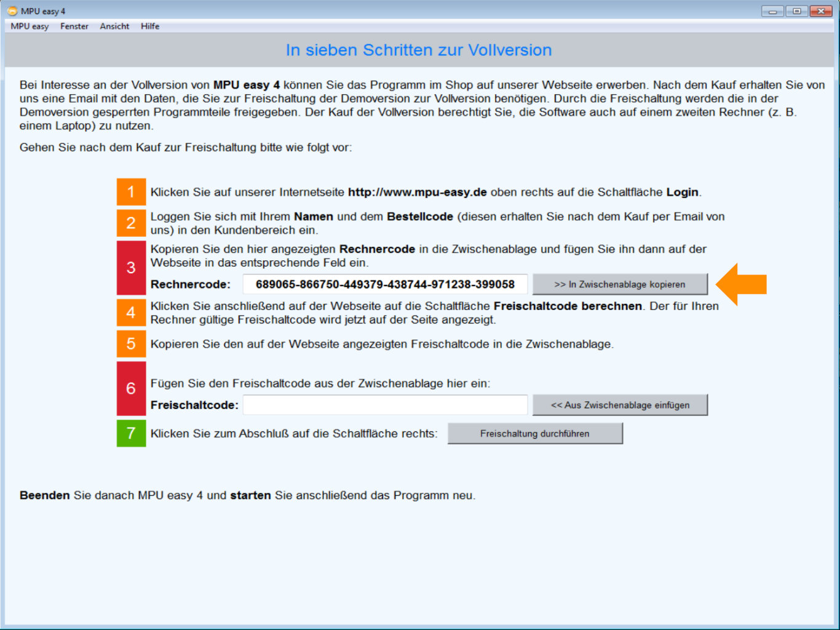Click the Rechnercode value field

pos(385,284)
